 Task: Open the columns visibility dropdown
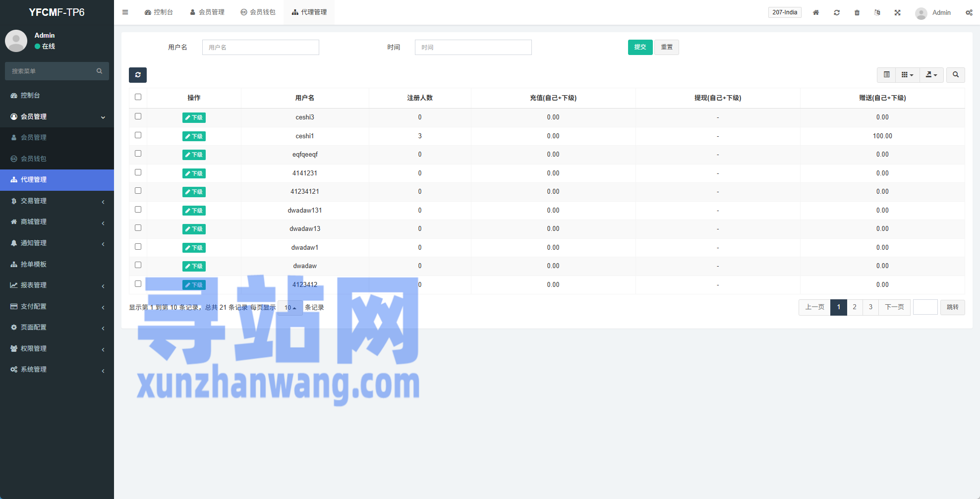(907, 75)
